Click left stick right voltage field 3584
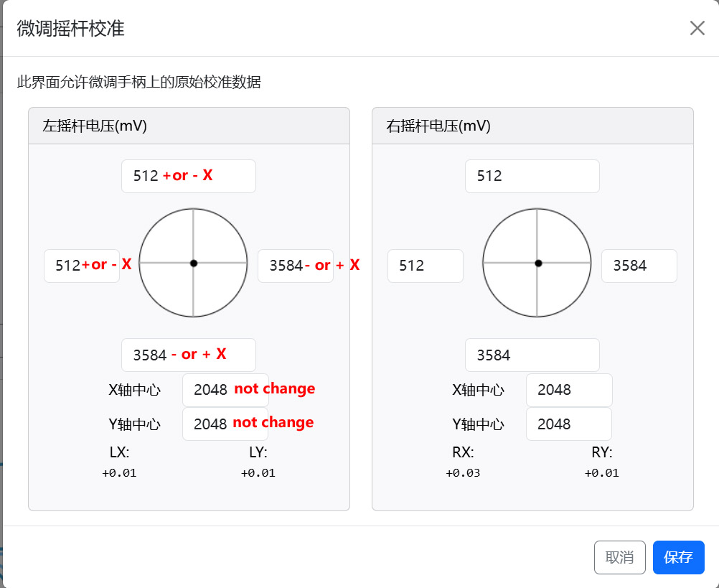 click(295, 266)
